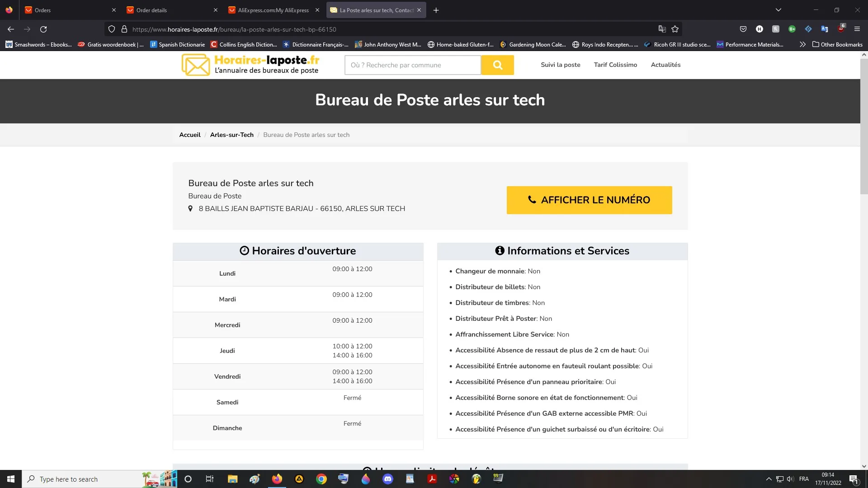Open a new browser tab
This screenshot has width=868, height=488.
tap(436, 10)
